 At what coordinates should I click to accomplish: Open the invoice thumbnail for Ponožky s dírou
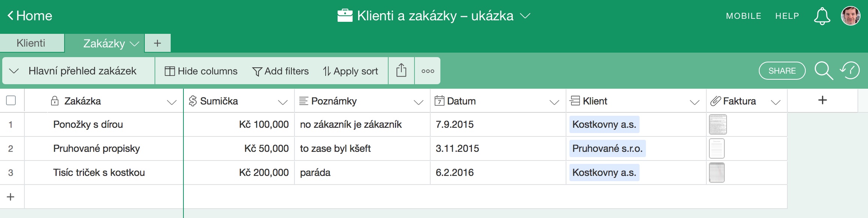[x=718, y=124]
